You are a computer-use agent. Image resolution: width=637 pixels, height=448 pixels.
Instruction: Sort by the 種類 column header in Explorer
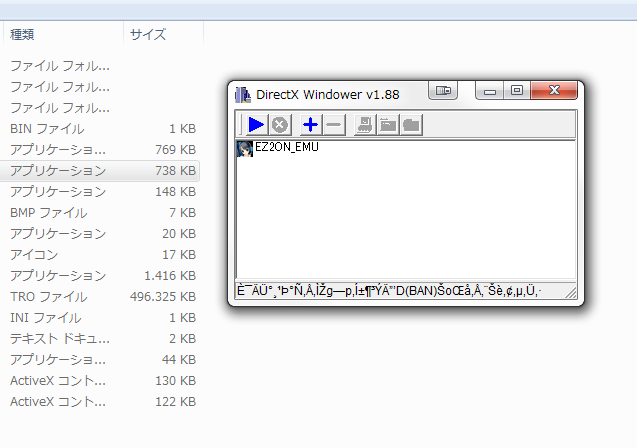63,35
